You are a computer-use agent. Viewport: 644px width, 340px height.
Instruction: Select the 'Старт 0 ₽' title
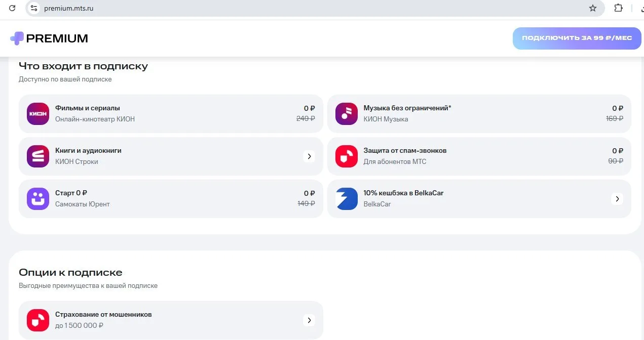click(71, 193)
